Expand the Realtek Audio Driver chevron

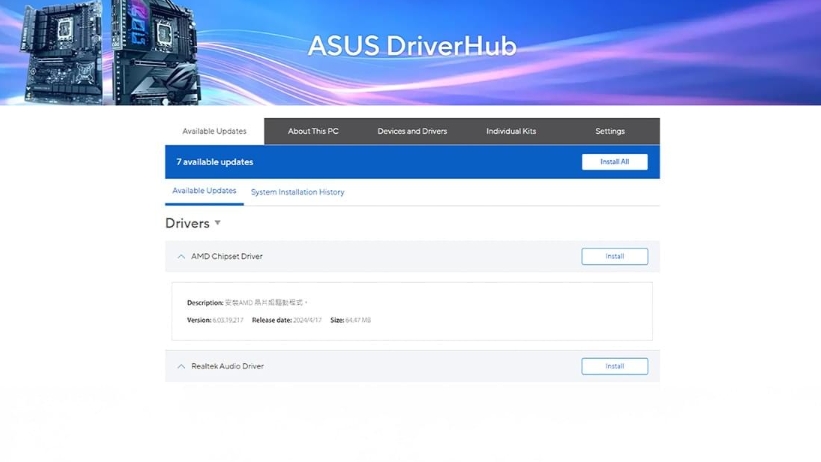coord(181,367)
